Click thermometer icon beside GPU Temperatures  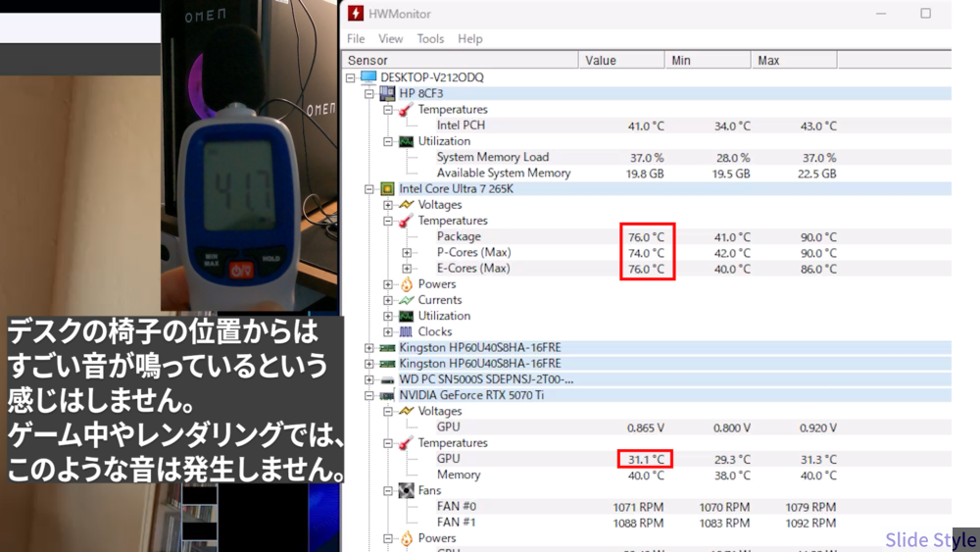[x=407, y=443]
